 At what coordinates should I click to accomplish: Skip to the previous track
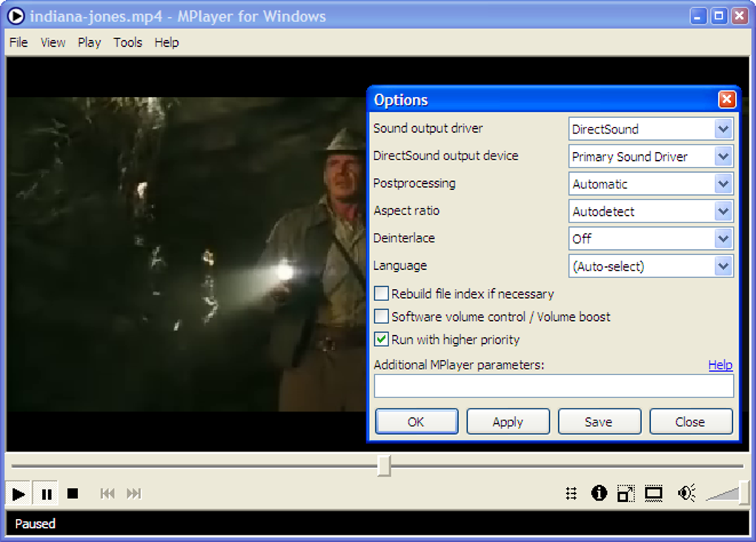(x=107, y=494)
